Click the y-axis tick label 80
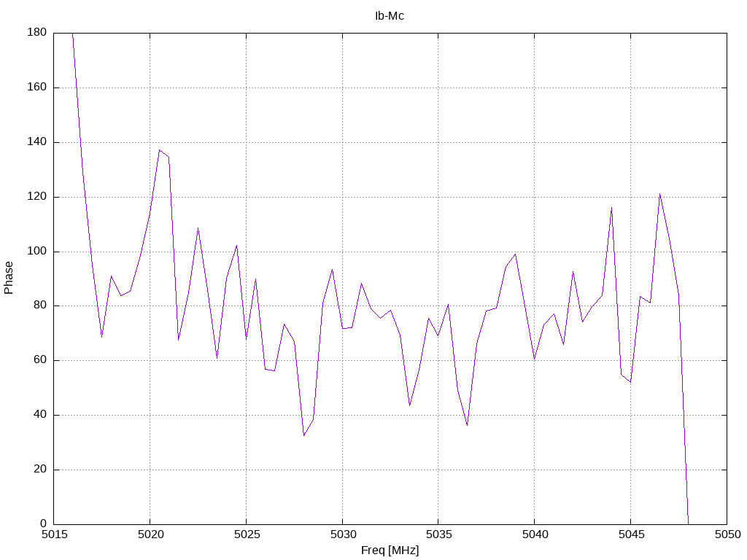Screen dimensions: 747x560 41,306
